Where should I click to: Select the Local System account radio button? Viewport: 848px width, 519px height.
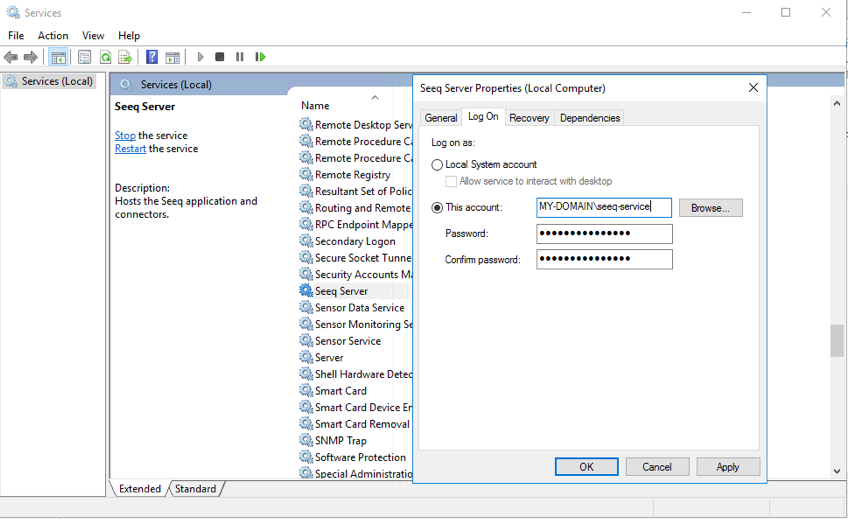pos(437,165)
